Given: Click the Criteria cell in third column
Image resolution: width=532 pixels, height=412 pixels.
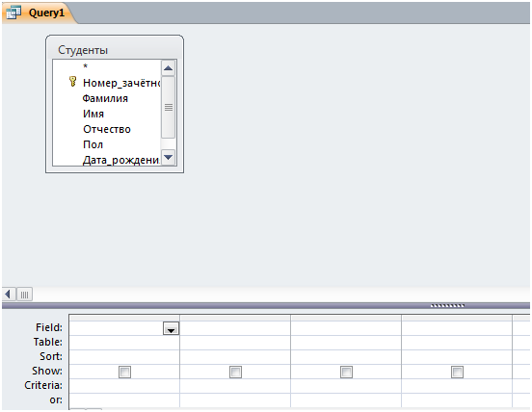Looking at the screenshot, I should (x=346, y=386).
